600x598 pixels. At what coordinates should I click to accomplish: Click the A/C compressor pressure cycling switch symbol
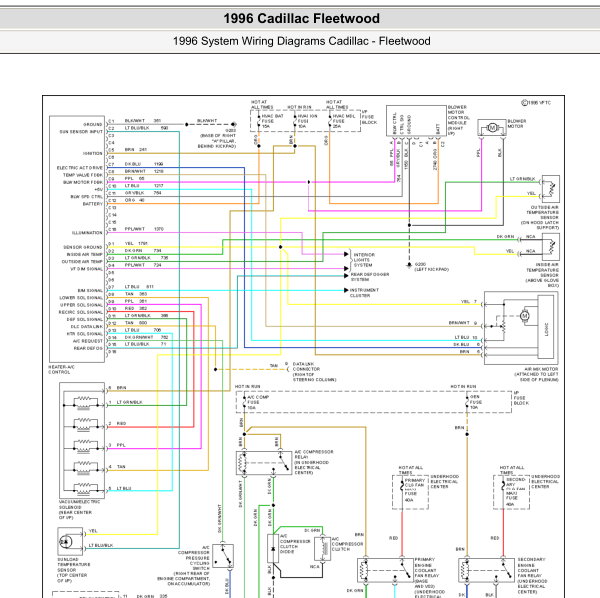(223, 556)
